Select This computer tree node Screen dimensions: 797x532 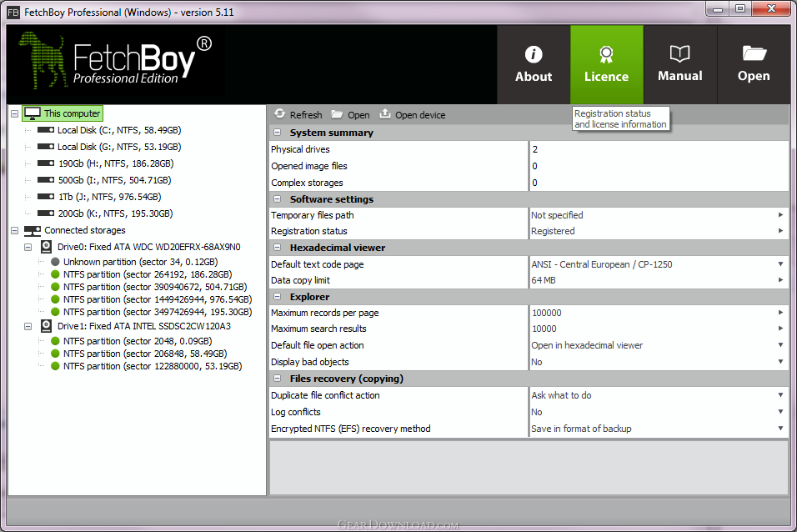click(x=63, y=113)
